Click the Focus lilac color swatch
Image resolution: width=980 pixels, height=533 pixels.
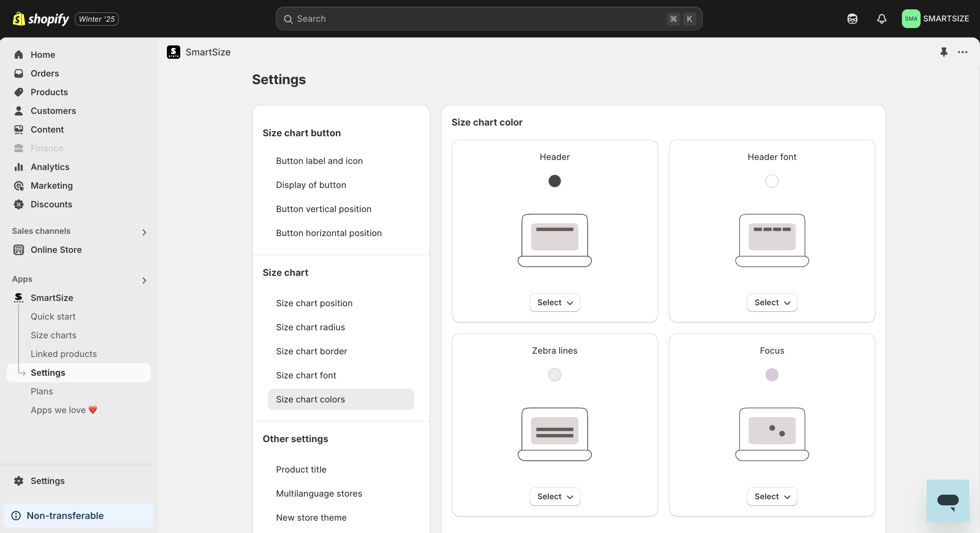tap(772, 375)
